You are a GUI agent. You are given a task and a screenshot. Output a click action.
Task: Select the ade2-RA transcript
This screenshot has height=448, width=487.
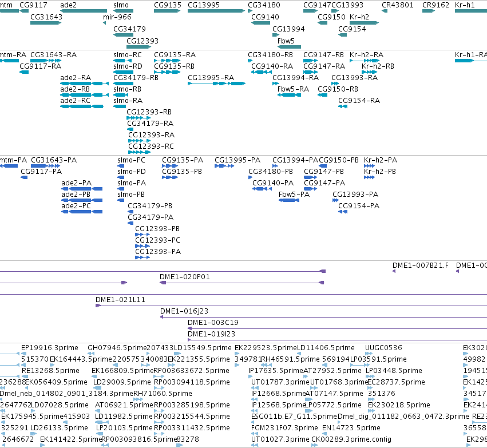(85, 84)
